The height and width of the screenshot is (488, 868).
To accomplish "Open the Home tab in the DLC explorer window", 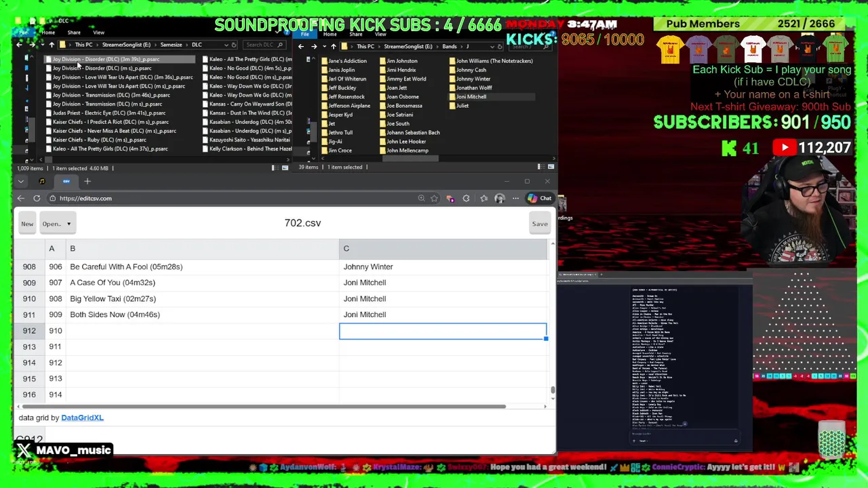I will tap(48, 33).
